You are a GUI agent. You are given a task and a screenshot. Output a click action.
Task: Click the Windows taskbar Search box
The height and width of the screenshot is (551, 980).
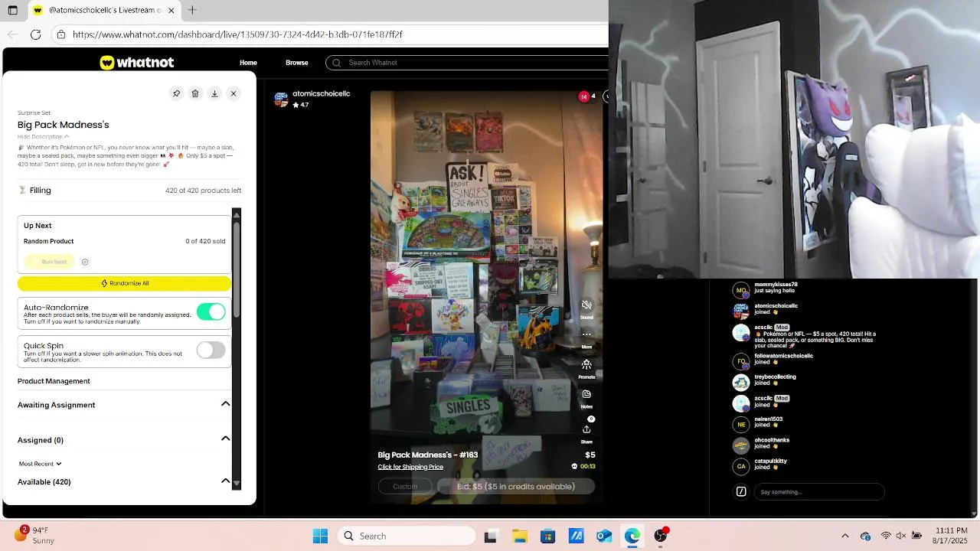pyautogui.click(x=407, y=536)
